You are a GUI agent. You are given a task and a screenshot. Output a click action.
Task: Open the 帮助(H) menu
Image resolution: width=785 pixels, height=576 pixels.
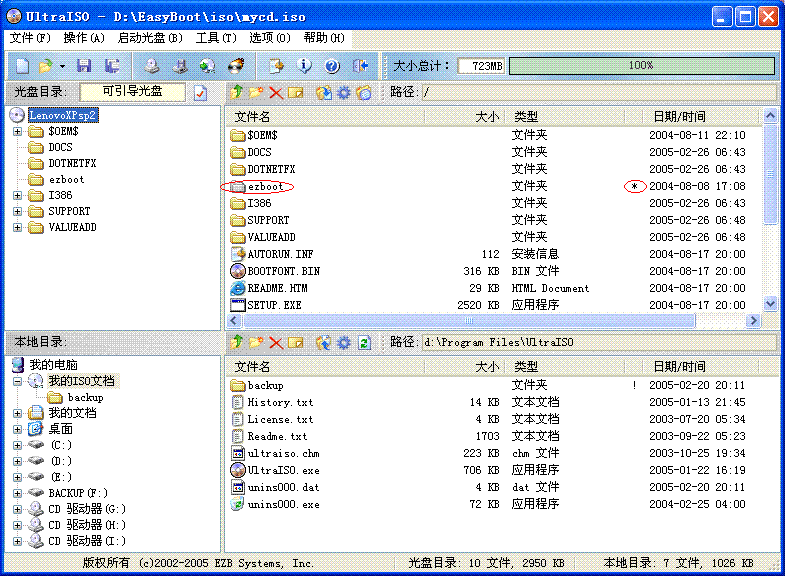click(x=324, y=38)
